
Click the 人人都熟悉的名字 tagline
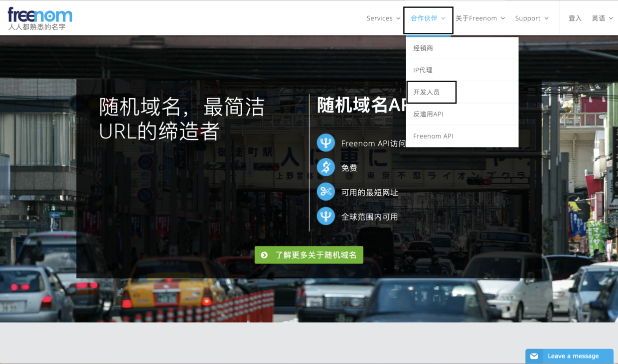37,27
